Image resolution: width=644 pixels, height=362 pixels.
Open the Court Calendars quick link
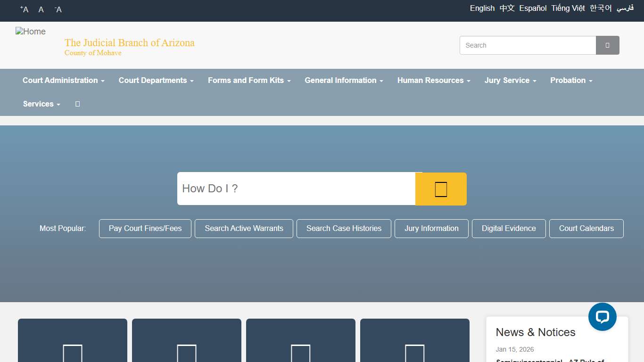coord(586,229)
